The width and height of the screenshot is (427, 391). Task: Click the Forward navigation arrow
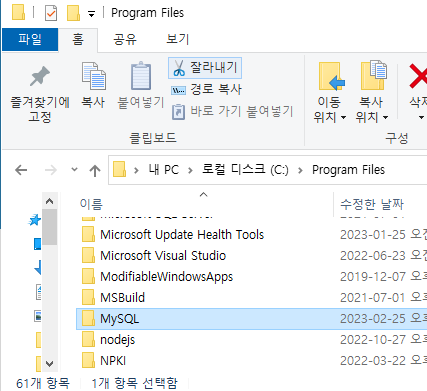(51, 170)
